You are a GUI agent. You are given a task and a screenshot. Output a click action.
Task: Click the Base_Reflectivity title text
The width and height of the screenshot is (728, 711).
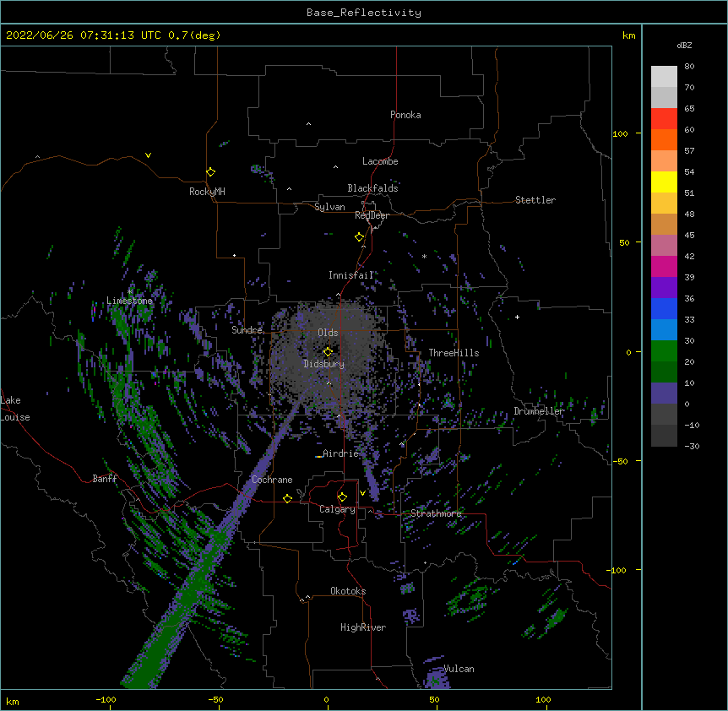coord(363,13)
